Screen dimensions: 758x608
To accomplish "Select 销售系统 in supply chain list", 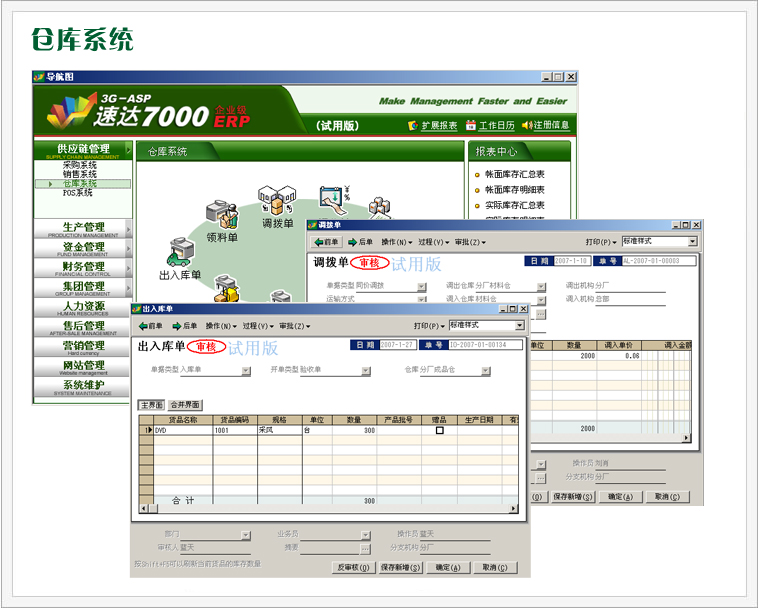I will (80, 174).
